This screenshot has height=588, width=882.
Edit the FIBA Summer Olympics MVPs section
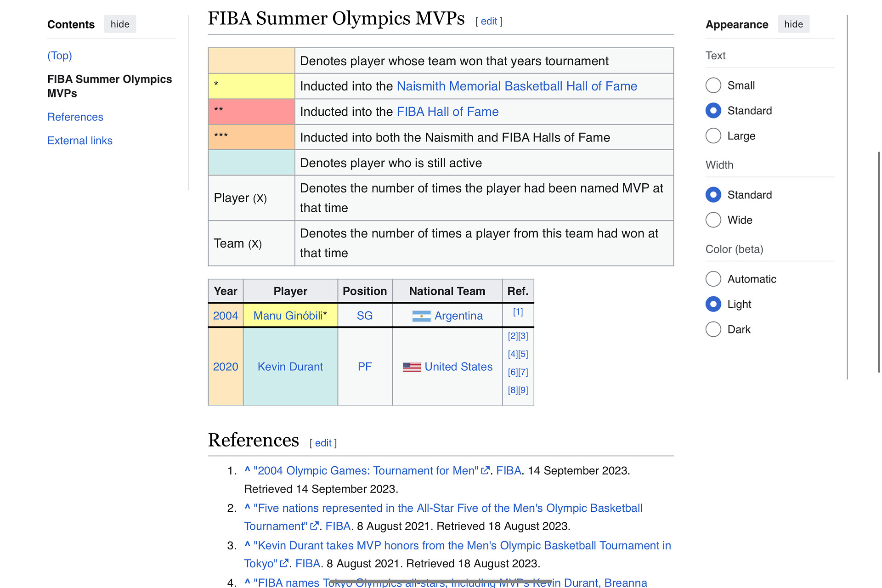pyautogui.click(x=489, y=22)
